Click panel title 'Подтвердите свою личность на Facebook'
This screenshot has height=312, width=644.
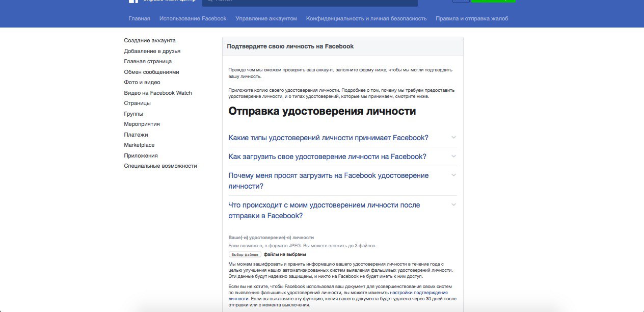click(x=290, y=46)
